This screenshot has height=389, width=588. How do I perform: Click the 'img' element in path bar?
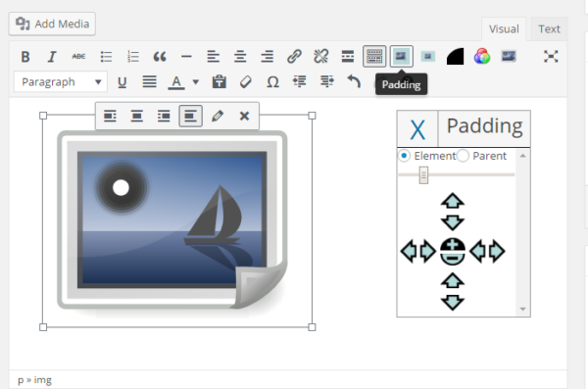click(43, 380)
